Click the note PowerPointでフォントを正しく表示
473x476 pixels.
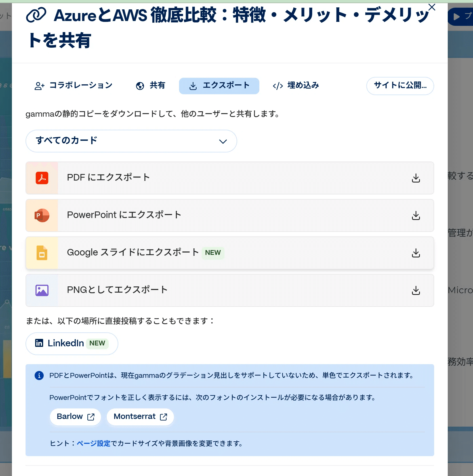[x=213, y=397]
